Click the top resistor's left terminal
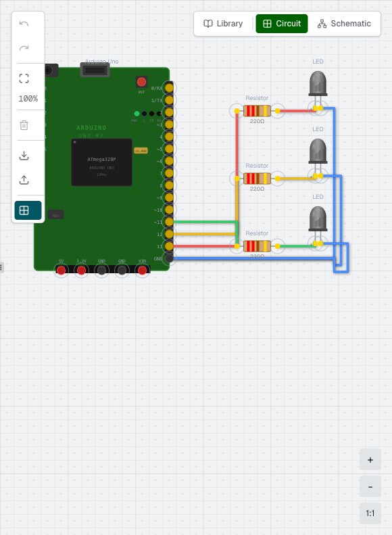Image resolution: width=392 pixels, height=535 pixels. click(237, 111)
